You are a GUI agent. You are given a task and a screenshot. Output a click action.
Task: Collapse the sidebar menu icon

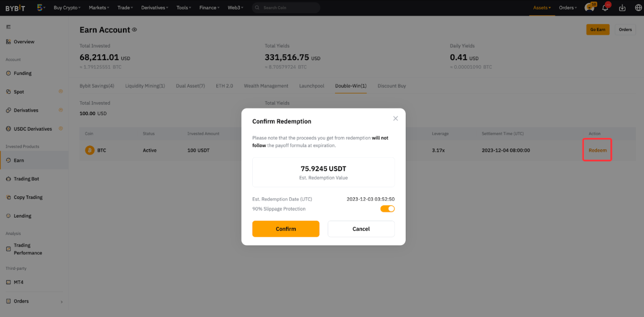(8, 27)
